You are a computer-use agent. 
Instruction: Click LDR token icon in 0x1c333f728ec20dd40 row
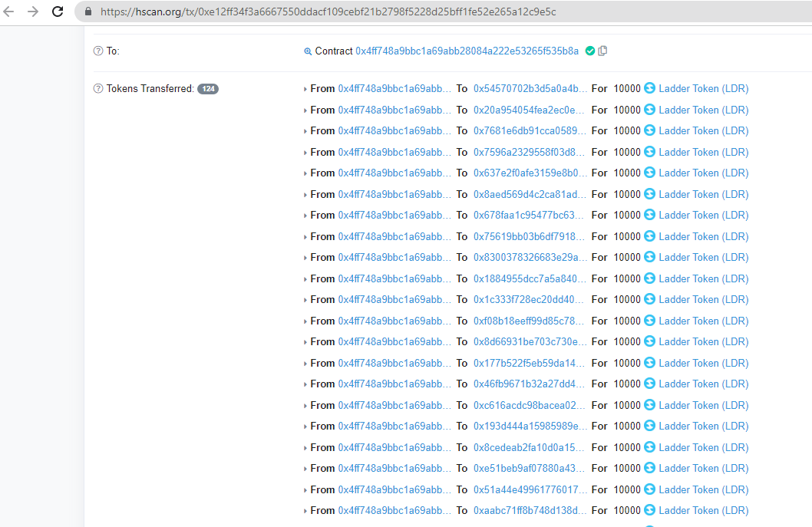(649, 298)
